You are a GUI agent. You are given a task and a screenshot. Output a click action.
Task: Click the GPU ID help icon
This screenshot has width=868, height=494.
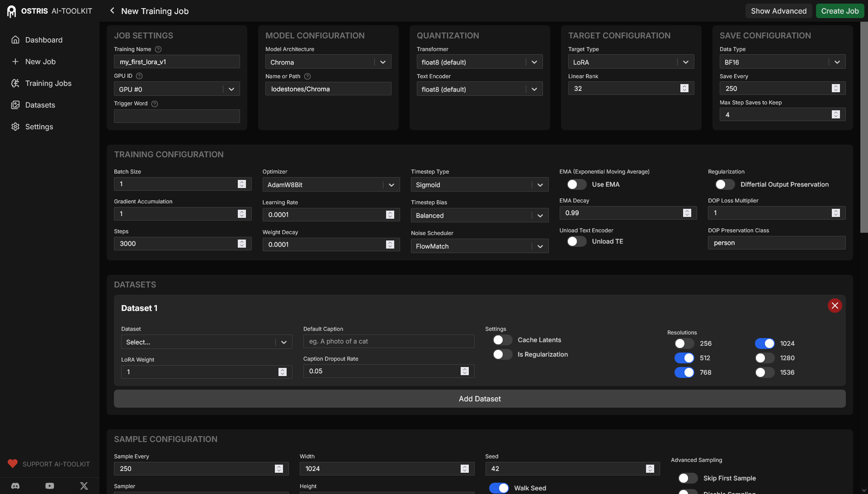139,76
